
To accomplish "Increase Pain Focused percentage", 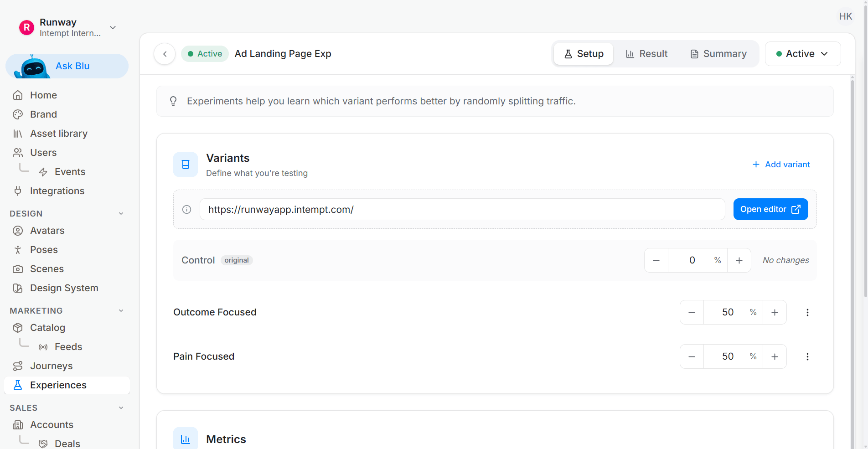I will [x=775, y=356].
